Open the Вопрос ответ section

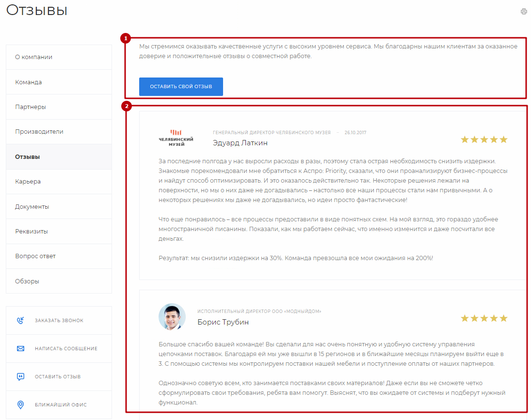point(59,256)
